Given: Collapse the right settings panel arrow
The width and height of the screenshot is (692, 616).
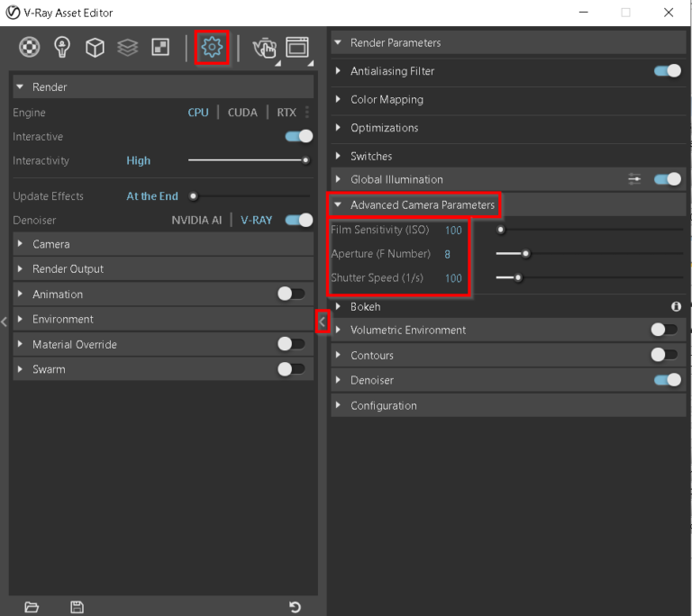Looking at the screenshot, I should coord(323,322).
